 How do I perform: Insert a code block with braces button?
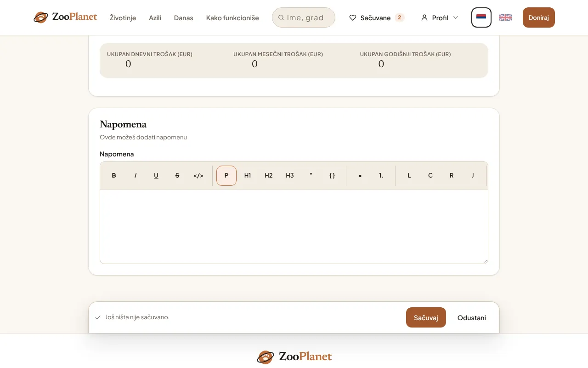click(332, 176)
